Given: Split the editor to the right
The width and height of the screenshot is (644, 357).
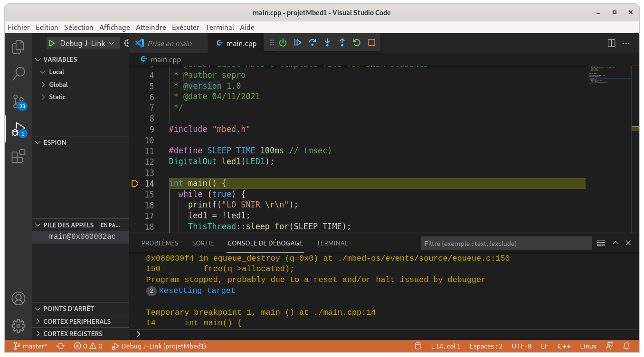Looking at the screenshot, I should coord(611,43).
